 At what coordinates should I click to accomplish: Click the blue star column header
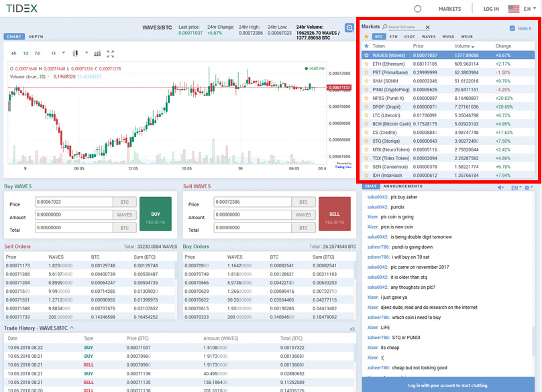pos(366,46)
